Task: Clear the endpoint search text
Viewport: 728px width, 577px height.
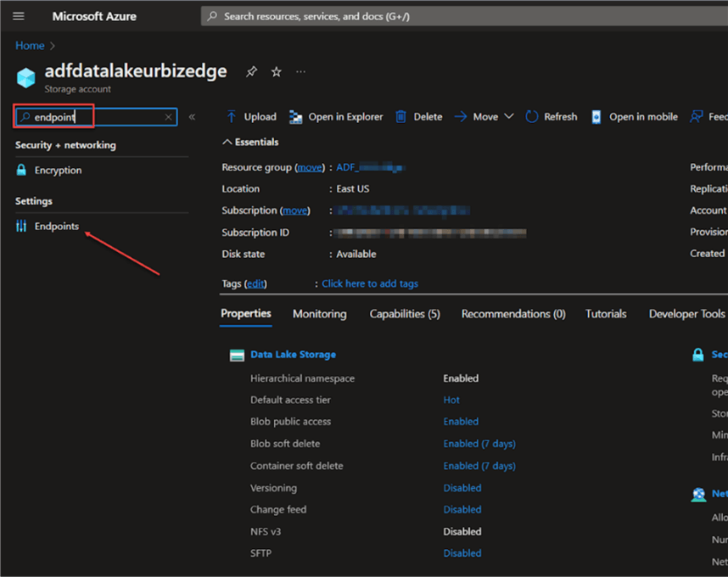Action: [x=169, y=117]
